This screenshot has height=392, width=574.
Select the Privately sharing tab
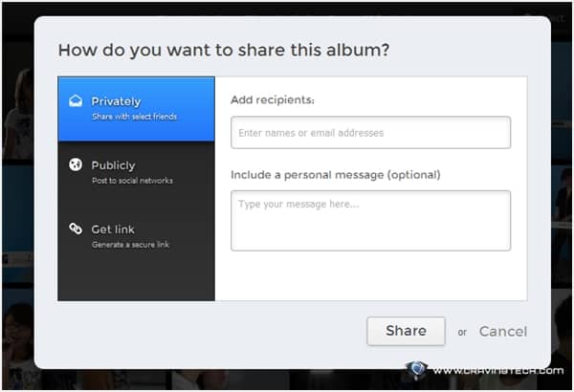coord(136,109)
